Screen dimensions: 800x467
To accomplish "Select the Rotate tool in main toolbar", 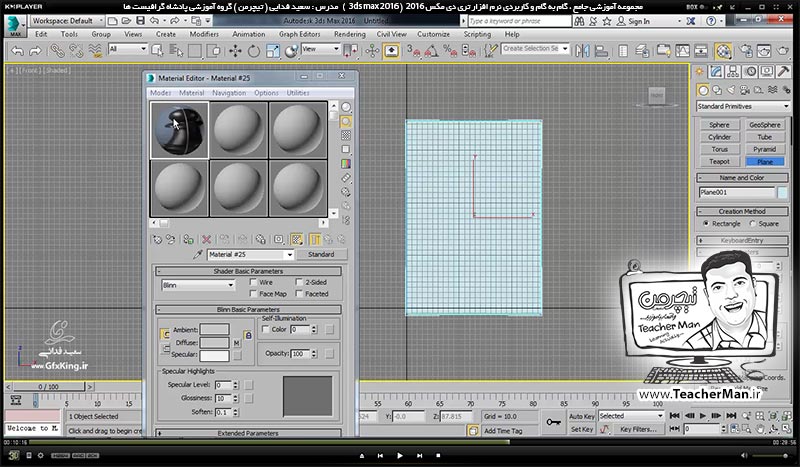I will point(254,51).
